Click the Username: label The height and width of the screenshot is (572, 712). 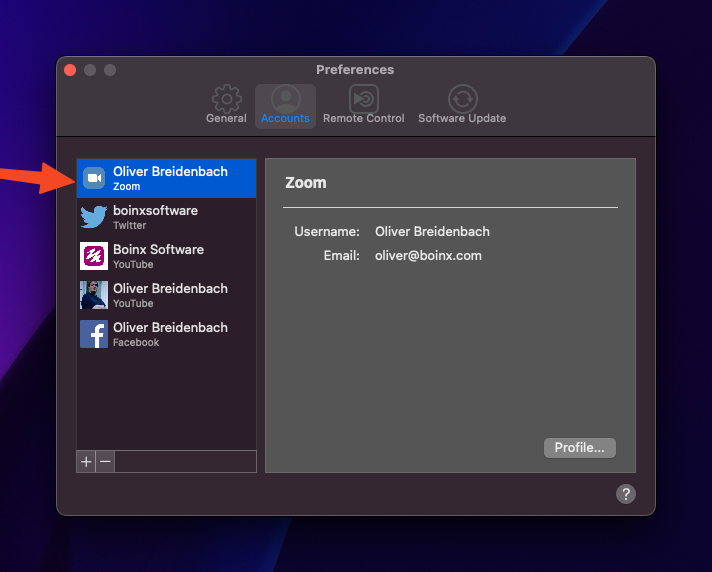pyautogui.click(x=326, y=232)
